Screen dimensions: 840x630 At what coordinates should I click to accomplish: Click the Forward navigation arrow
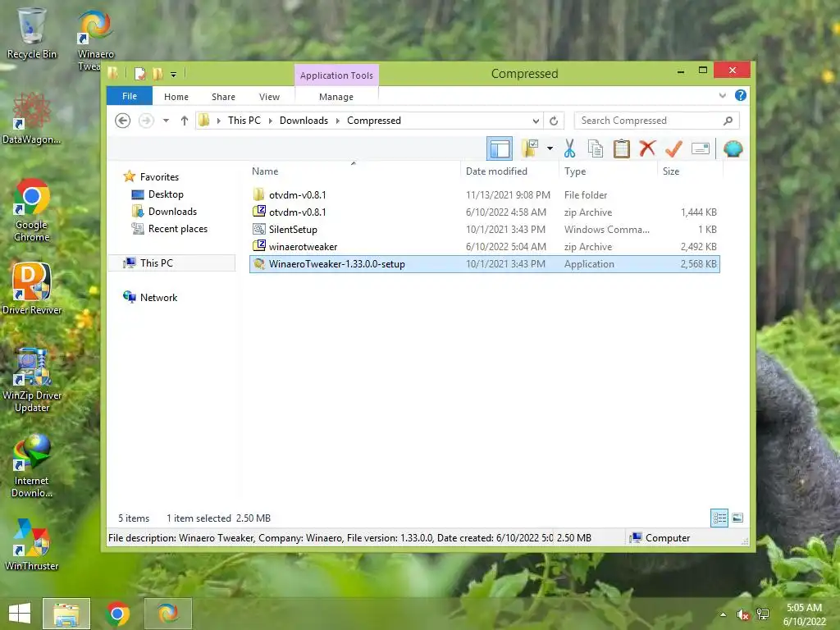tap(146, 121)
